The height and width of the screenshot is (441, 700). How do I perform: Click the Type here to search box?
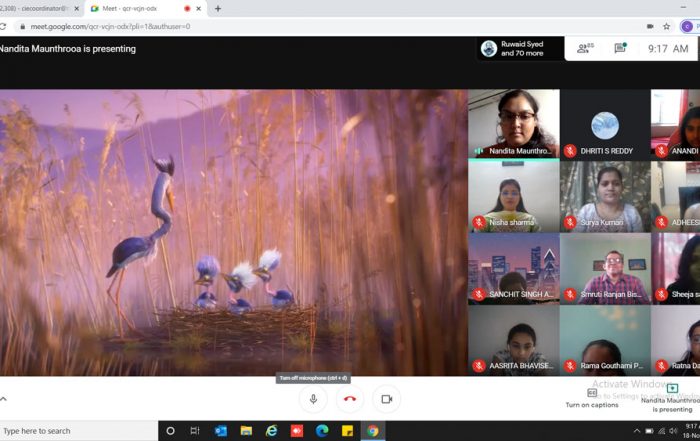[79, 431]
